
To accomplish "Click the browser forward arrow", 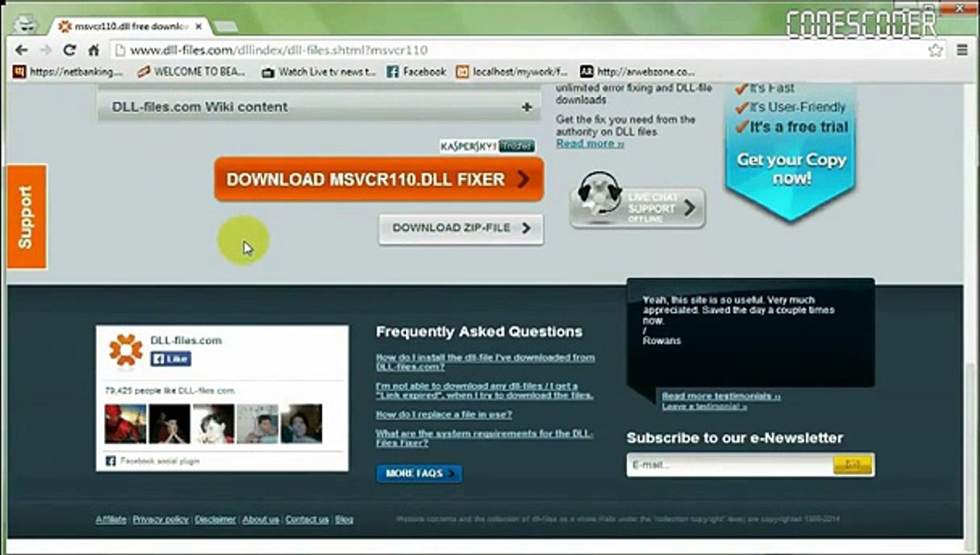I will (x=45, y=50).
